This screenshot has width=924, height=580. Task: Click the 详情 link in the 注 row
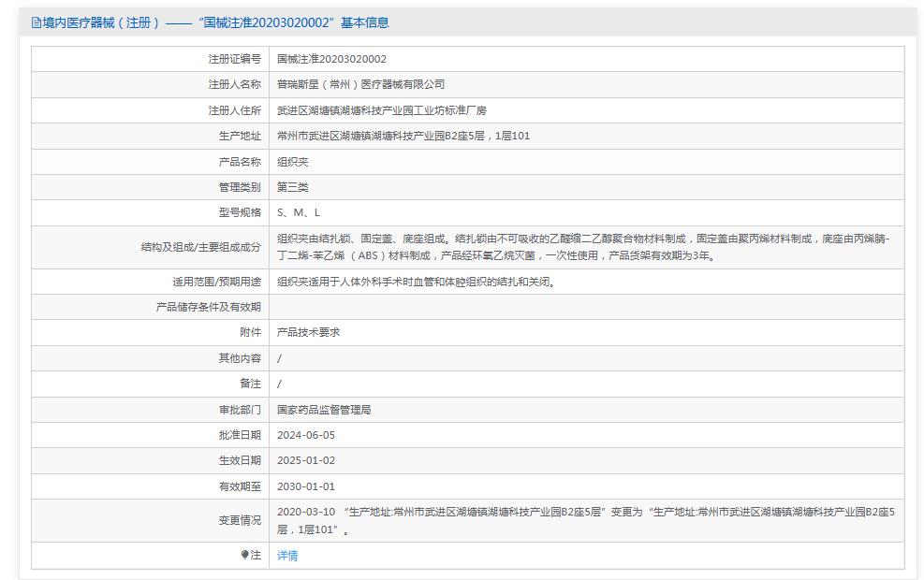(287, 556)
